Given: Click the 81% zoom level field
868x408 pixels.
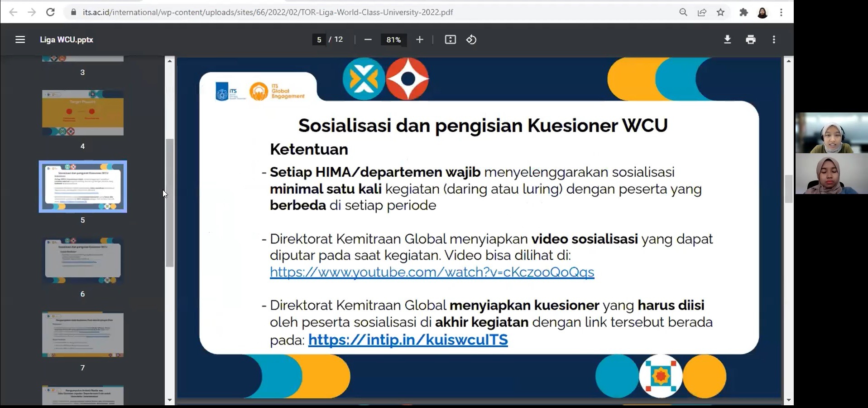Looking at the screenshot, I should [x=393, y=39].
